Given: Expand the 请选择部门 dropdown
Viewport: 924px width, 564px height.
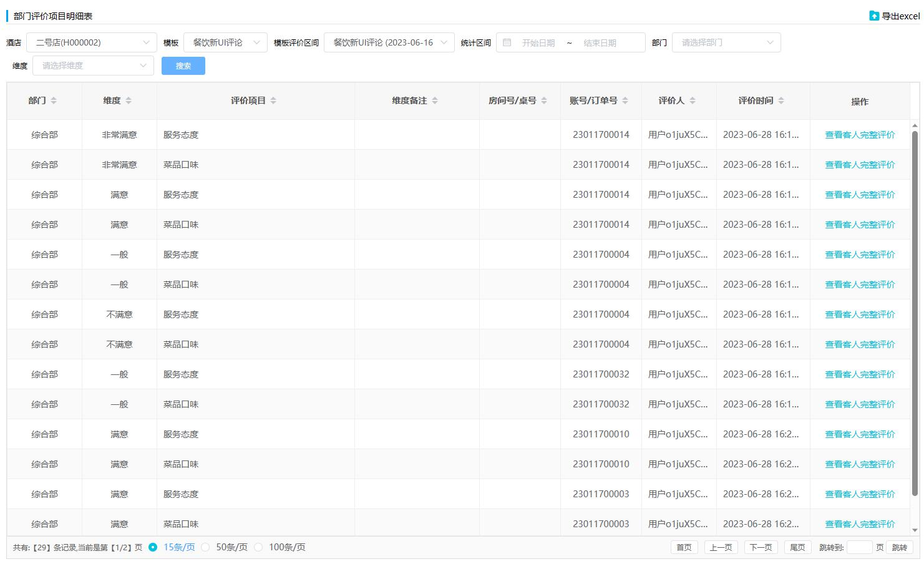Looking at the screenshot, I should point(726,42).
